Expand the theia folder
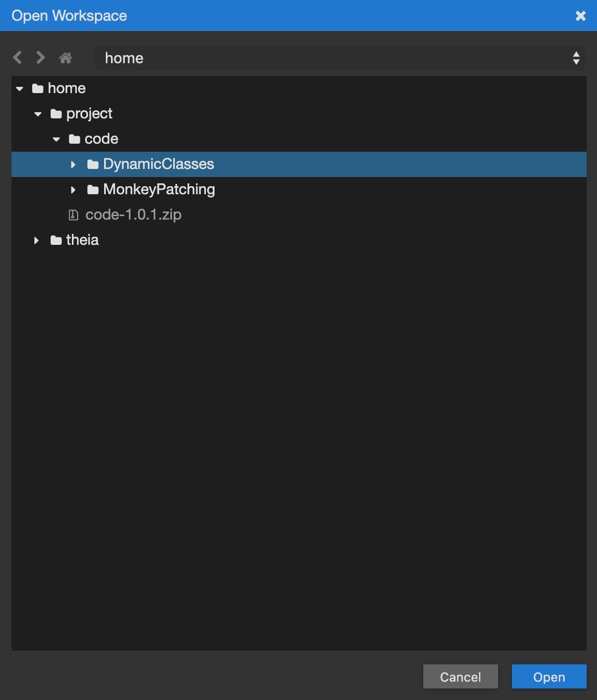This screenshot has height=700, width=597. click(37, 240)
